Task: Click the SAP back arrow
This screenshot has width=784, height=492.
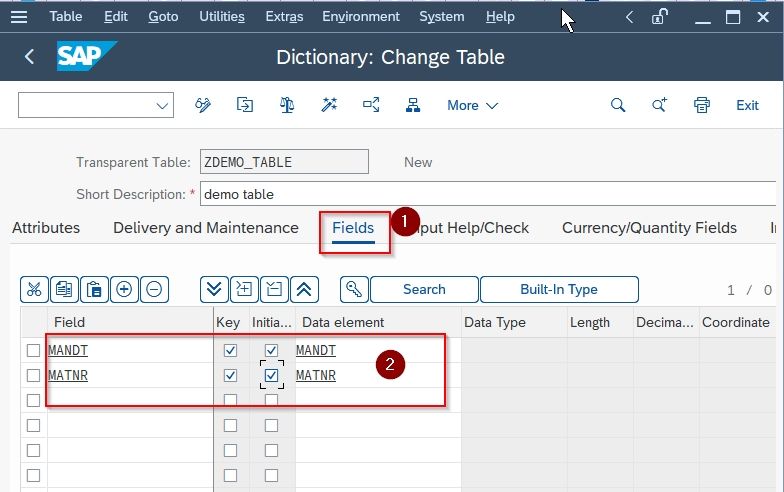Action: click(x=30, y=56)
